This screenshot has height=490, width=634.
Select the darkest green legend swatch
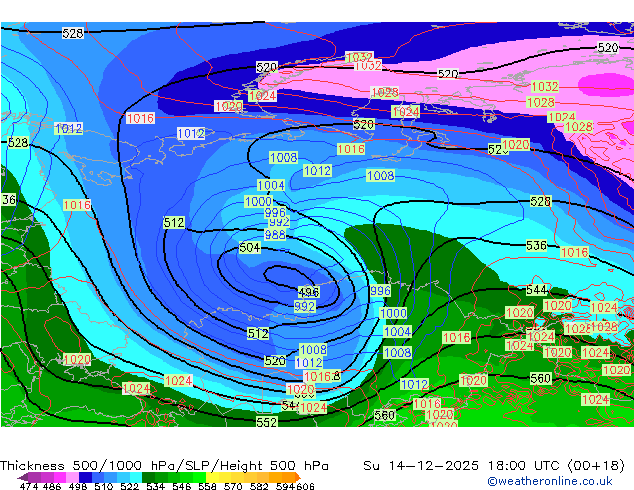click(148, 477)
